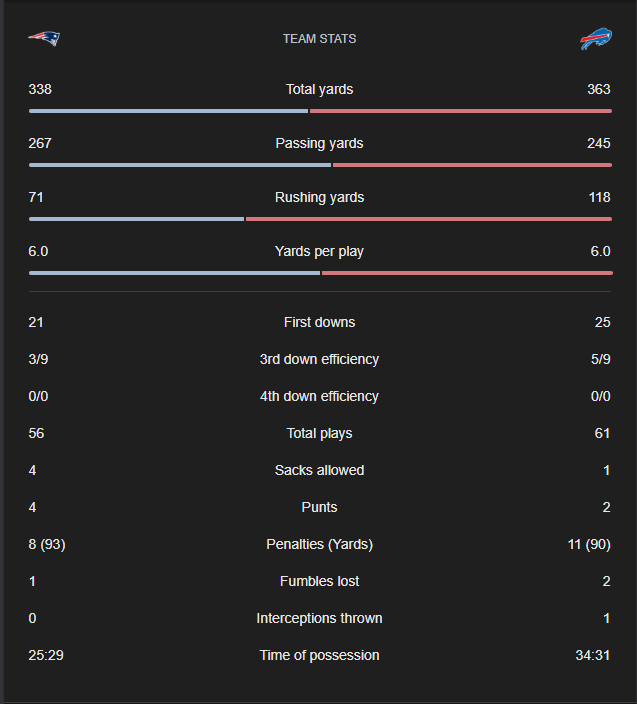Click the blue Patriots Passing yards bar

pos(180,165)
